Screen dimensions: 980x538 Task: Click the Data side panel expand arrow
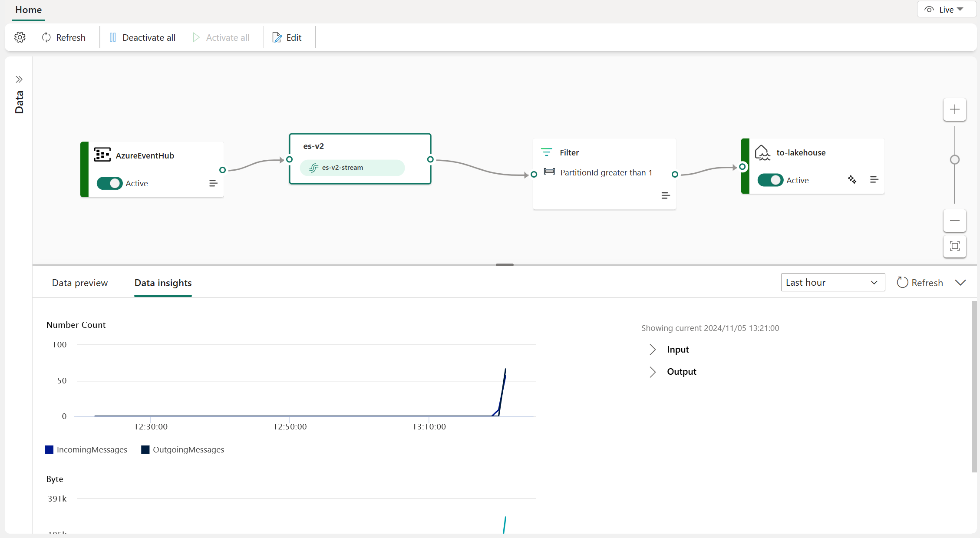[19, 79]
